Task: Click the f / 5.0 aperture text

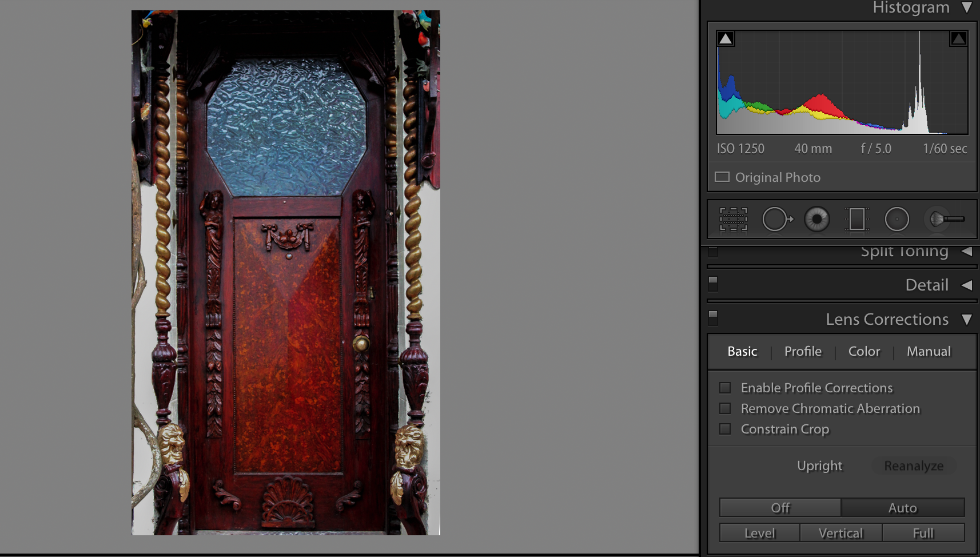Action: point(876,149)
